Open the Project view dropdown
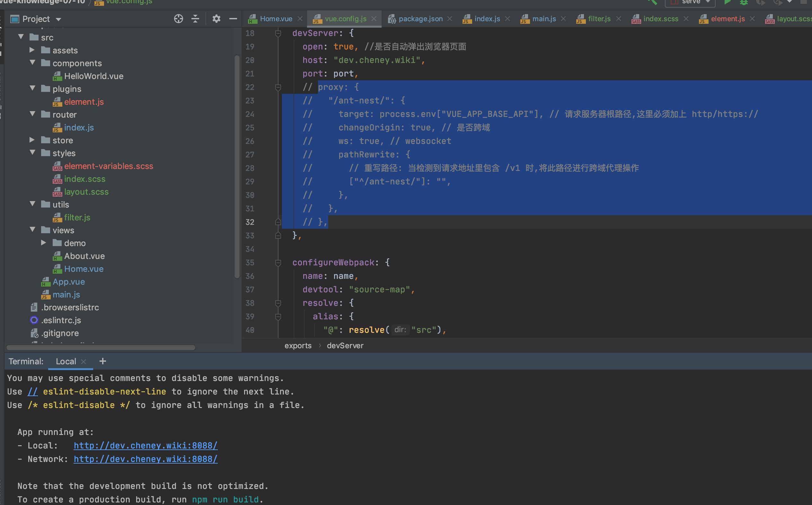 (x=58, y=19)
